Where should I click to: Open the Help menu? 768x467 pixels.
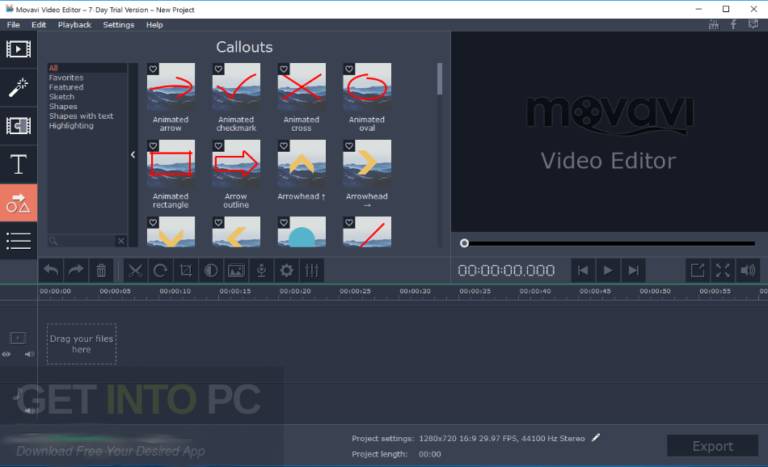(x=154, y=25)
